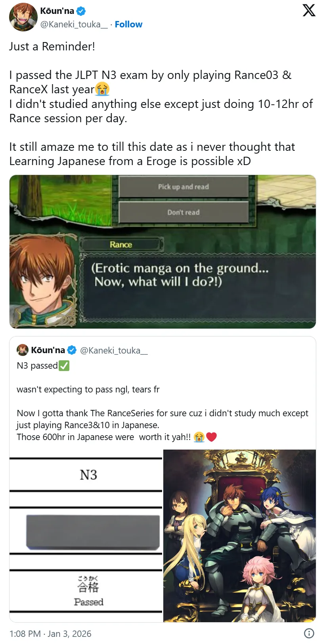Click the 'Just a Reminder!' tweet text
The image size is (323, 644).
point(52,46)
